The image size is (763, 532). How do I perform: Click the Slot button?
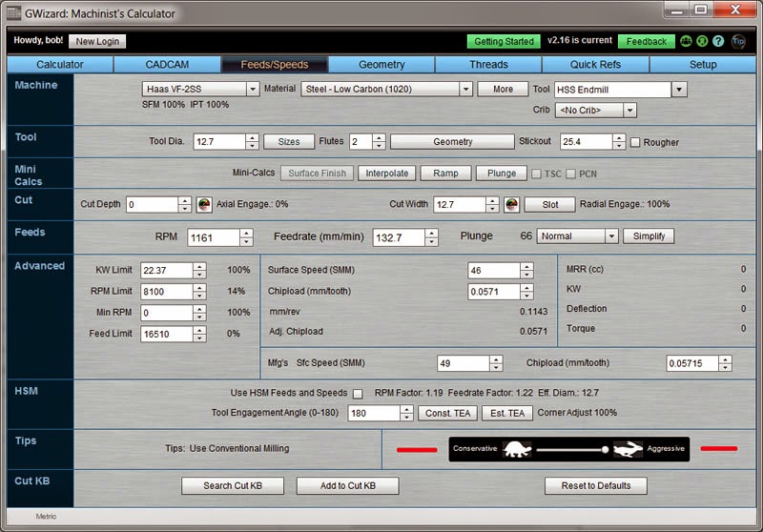coord(550,205)
